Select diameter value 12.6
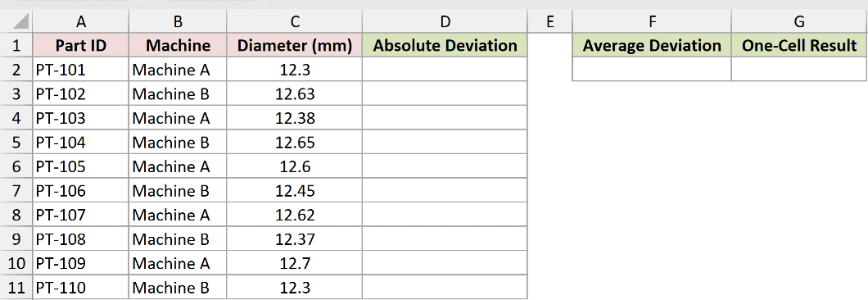This screenshot has height=300, width=868. 295,166
